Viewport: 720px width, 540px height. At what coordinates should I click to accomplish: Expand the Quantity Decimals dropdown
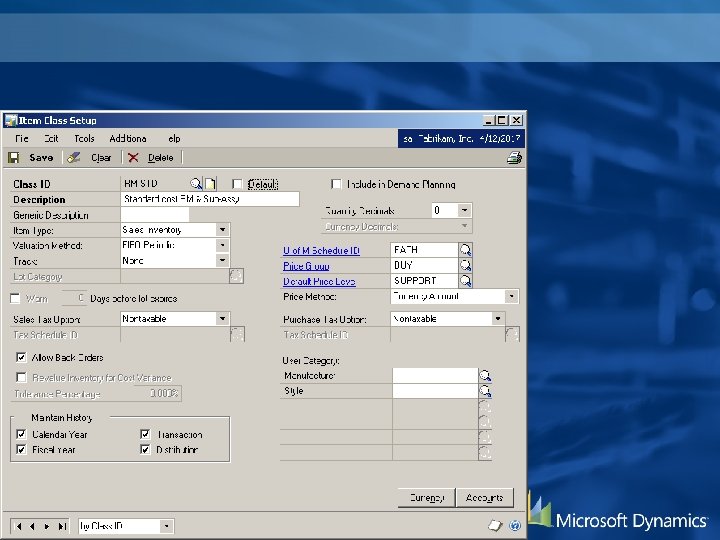pyautogui.click(x=464, y=211)
